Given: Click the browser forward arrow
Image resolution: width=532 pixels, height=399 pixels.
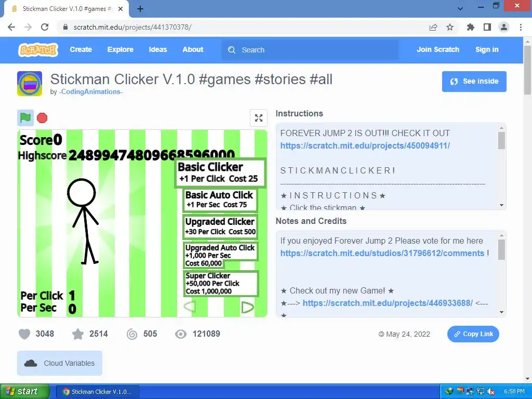Looking at the screenshot, I should [28, 27].
